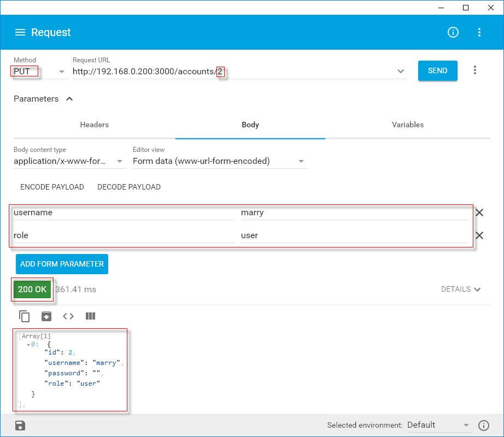The image size is (504, 437).
Task: Open the navigation hamburger menu
Action: 20,32
